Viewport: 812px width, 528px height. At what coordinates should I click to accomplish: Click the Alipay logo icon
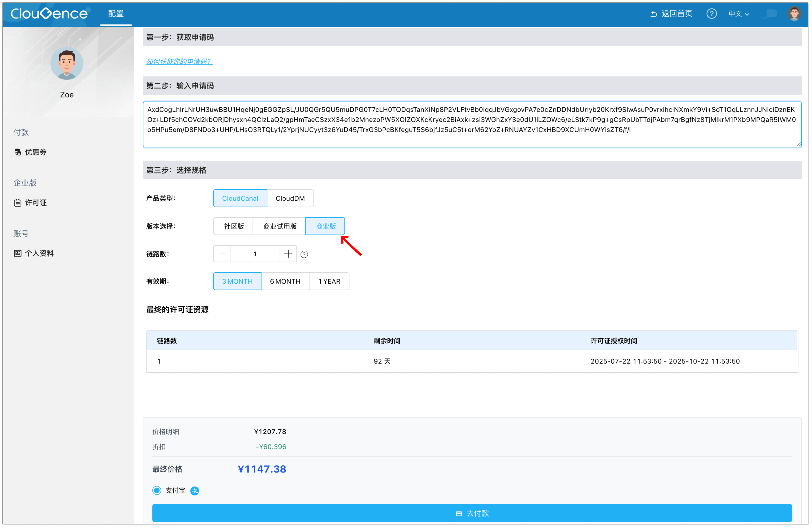(x=195, y=491)
